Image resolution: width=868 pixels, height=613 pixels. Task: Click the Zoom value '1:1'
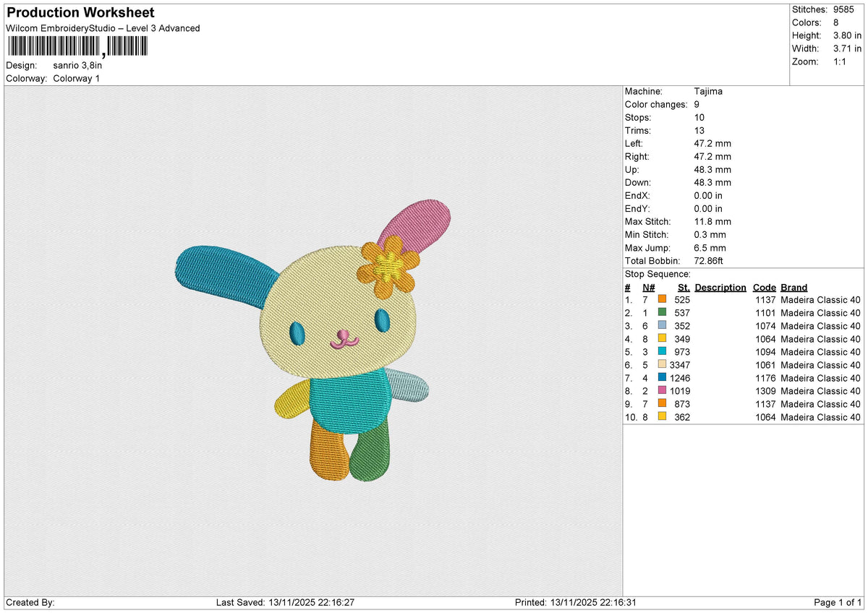pyautogui.click(x=841, y=61)
